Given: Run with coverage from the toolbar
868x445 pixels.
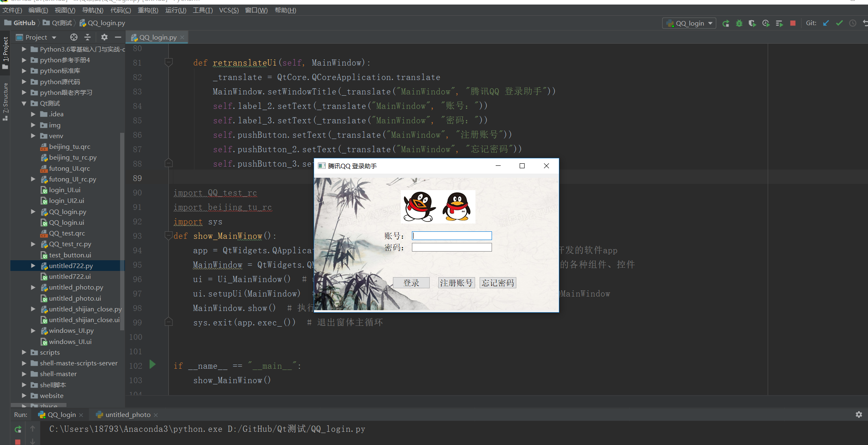Looking at the screenshot, I should point(752,24).
